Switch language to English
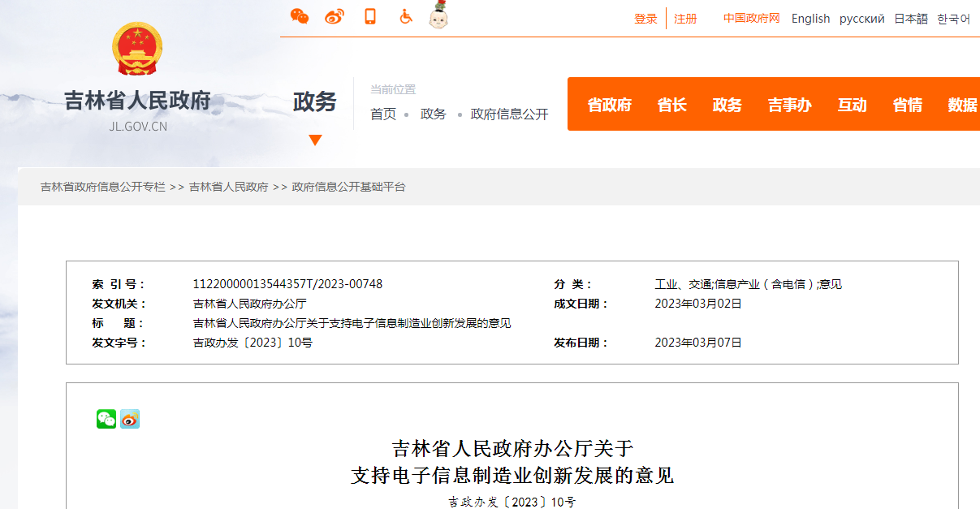This screenshot has height=509, width=980. (810, 19)
